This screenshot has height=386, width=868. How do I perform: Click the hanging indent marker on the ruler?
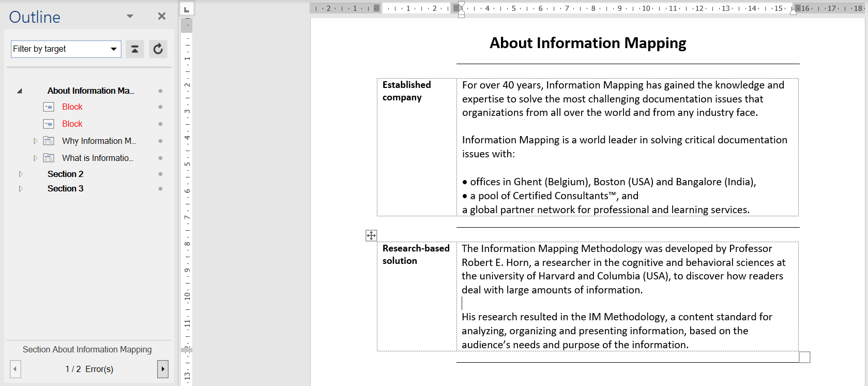point(461,11)
